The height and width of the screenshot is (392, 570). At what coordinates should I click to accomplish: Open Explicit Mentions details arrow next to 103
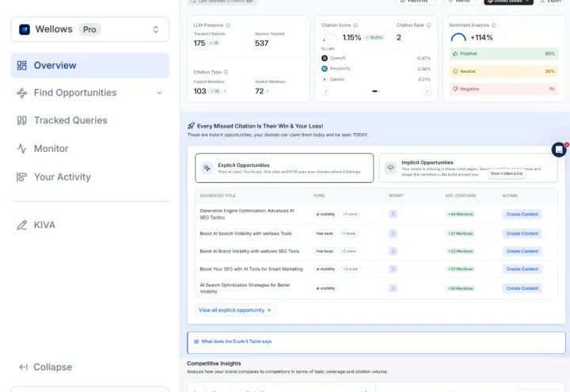pos(225,91)
